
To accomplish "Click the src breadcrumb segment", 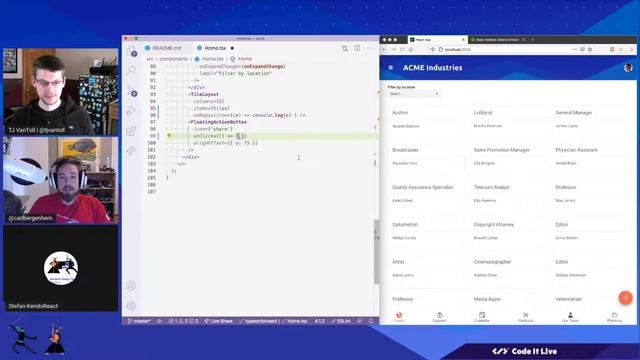I will click(x=150, y=59).
